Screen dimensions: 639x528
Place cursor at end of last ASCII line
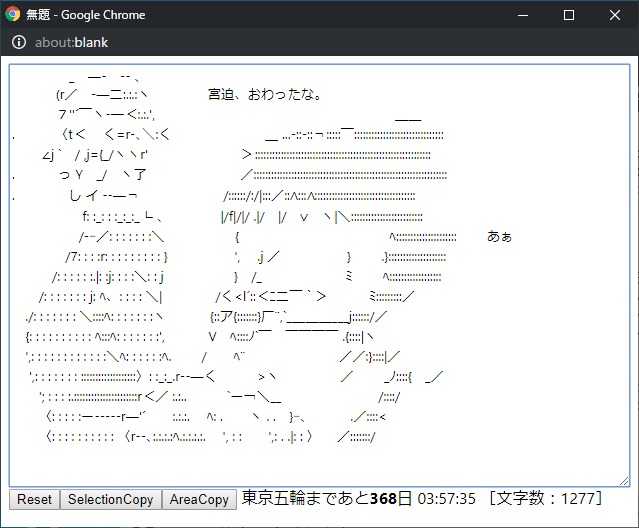(378, 438)
